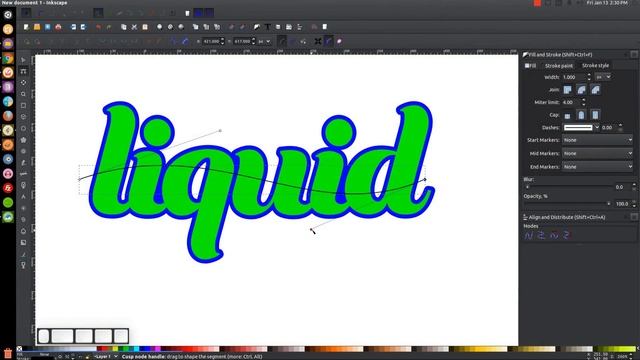The width and height of the screenshot is (640, 360).
Task: Open Fill and Stroke dialog from toolbar
Action: [x=257, y=27]
